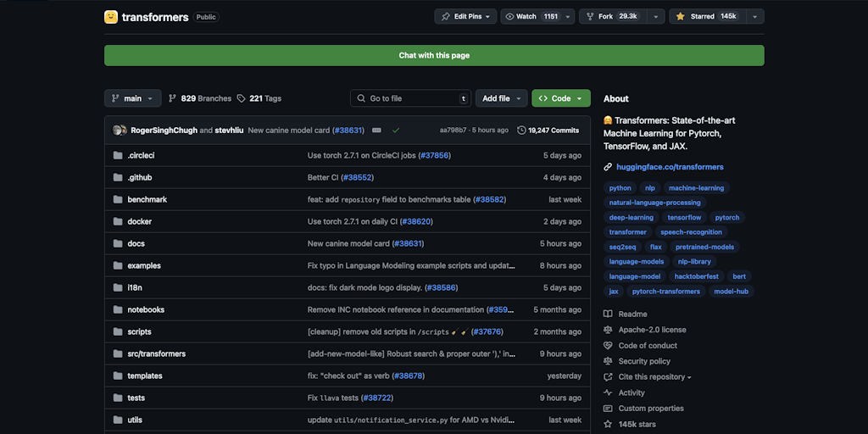This screenshot has height=434, width=868.
Task: Select the pytorch topic tag
Action: [726, 218]
